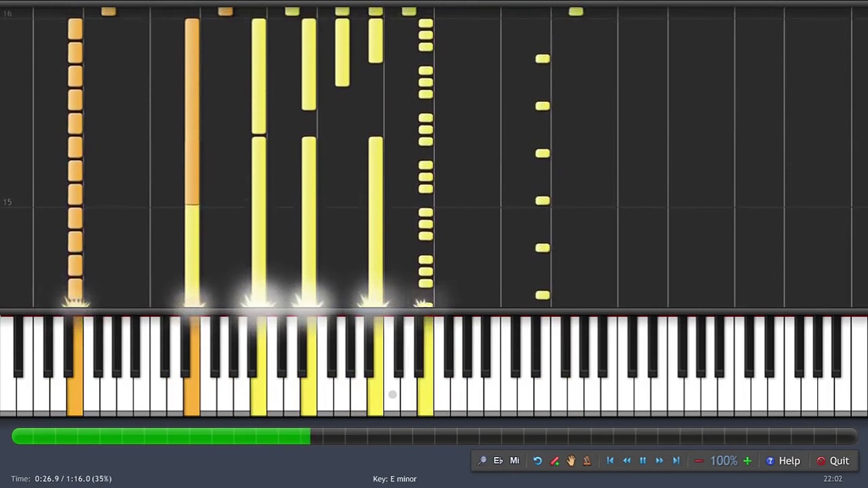Click the green song progress bar
The height and width of the screenshot is (488, 868).
pyautogui.click(x=160, y=436)
